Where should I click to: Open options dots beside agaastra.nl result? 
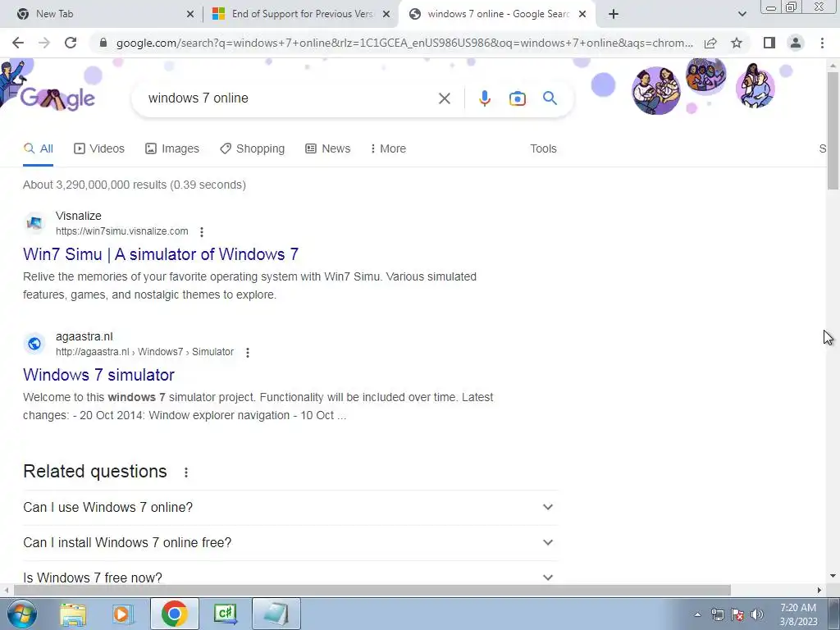248,353
